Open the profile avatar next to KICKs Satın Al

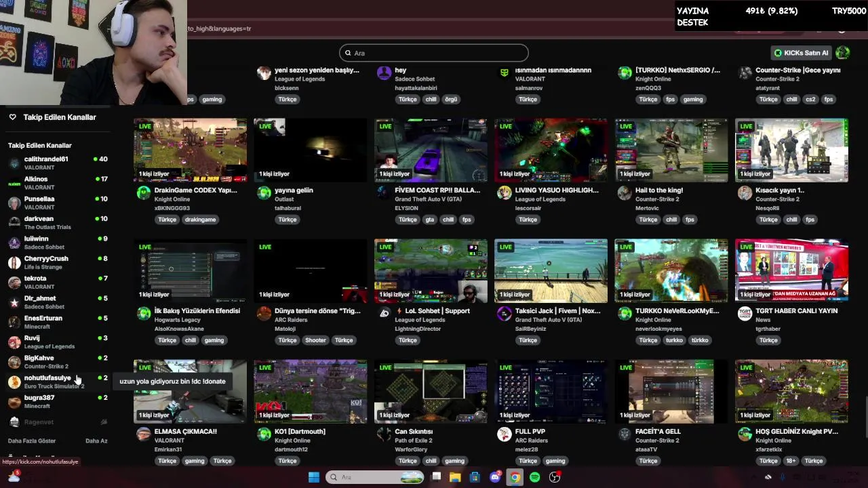(843, 53)
